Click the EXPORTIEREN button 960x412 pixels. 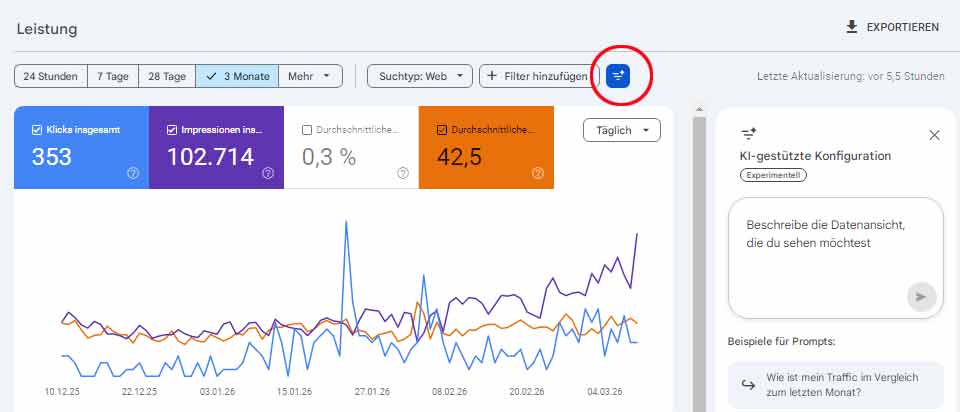(893, 28)
